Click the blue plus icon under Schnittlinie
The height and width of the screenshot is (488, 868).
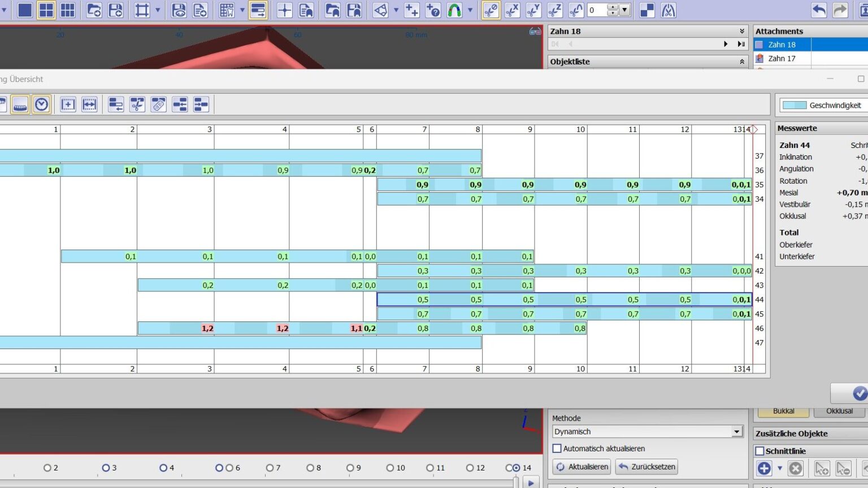click(764, 468)
